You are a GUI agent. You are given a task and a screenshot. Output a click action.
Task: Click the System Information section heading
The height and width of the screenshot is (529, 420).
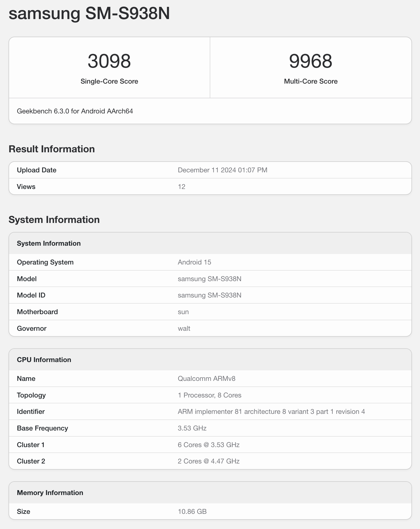pyautogui.click(x=54, y=220)
